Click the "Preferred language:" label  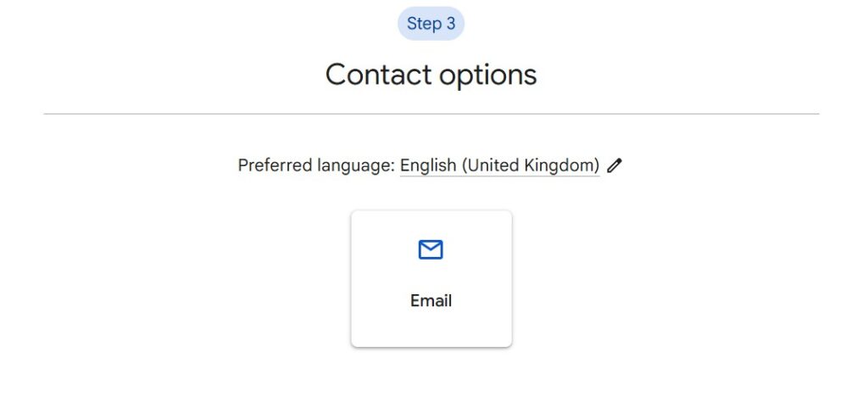click(x=316, y=165)
